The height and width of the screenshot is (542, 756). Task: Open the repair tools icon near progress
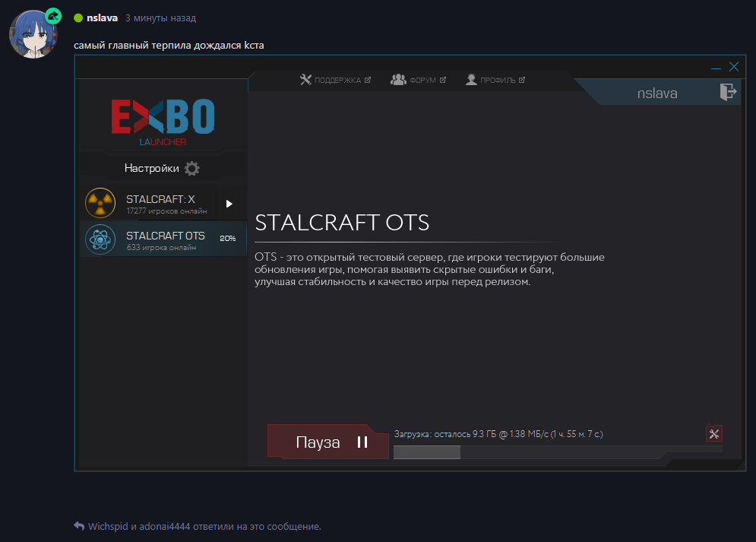coord(714,434)
